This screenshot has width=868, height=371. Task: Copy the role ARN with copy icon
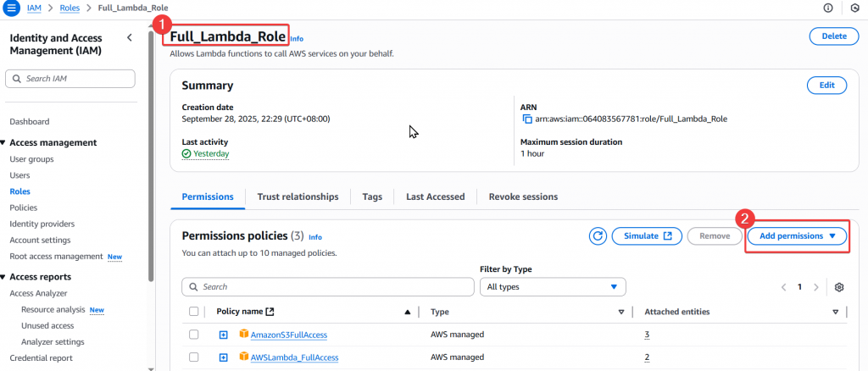[x=527, y=119]
